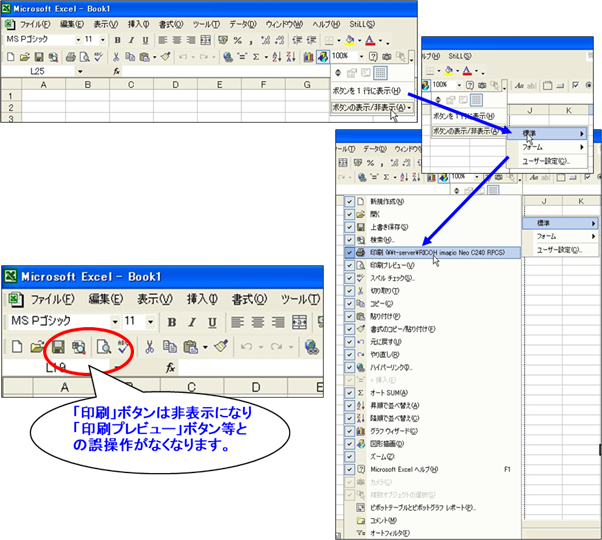This screenshot has width=602, height=540.
Task: Click Italic I in enlarged bottom Excel window
Action: (192, 322)
